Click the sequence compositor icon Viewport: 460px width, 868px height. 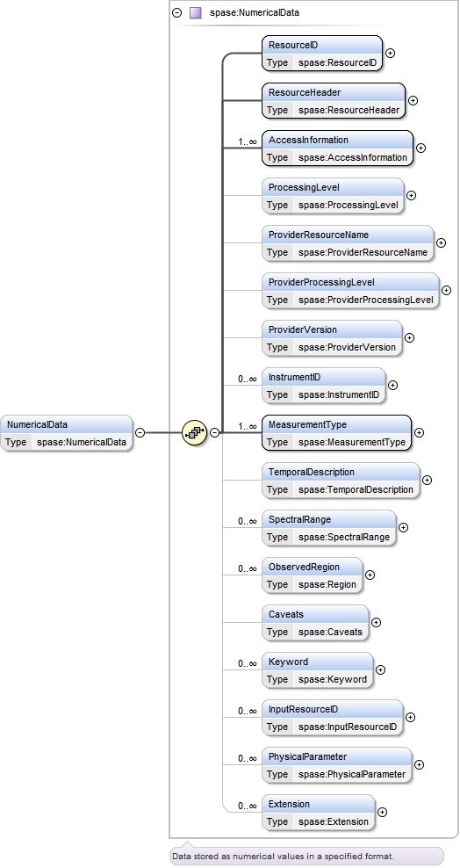pos(194,432)
